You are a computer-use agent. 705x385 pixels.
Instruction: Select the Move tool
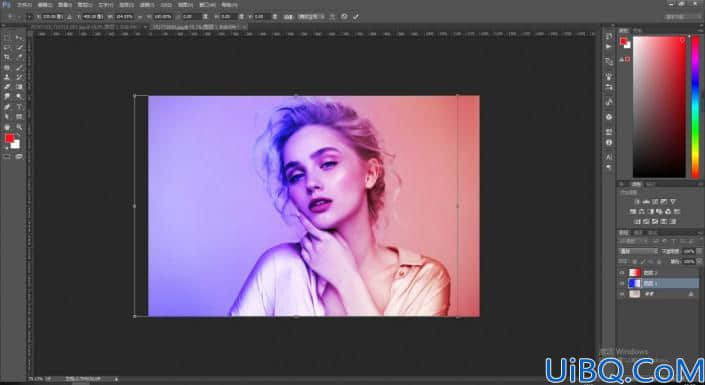tap(19, 37)
